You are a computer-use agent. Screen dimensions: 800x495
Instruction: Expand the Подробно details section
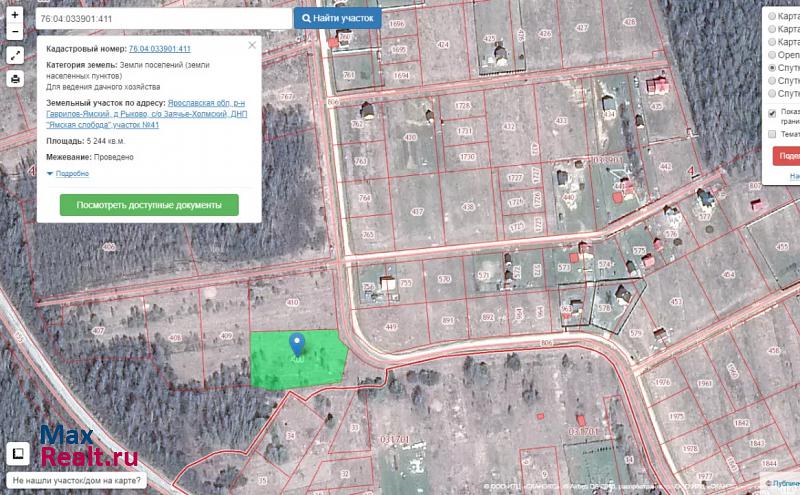pyautogui.click(x=68, y=173)
